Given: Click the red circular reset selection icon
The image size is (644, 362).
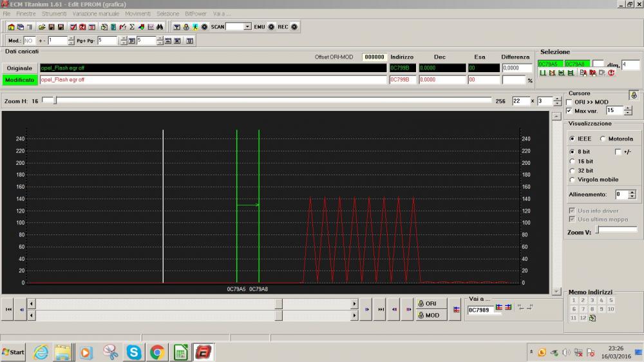Looking at the screenshot, I should tap(611, 73).
